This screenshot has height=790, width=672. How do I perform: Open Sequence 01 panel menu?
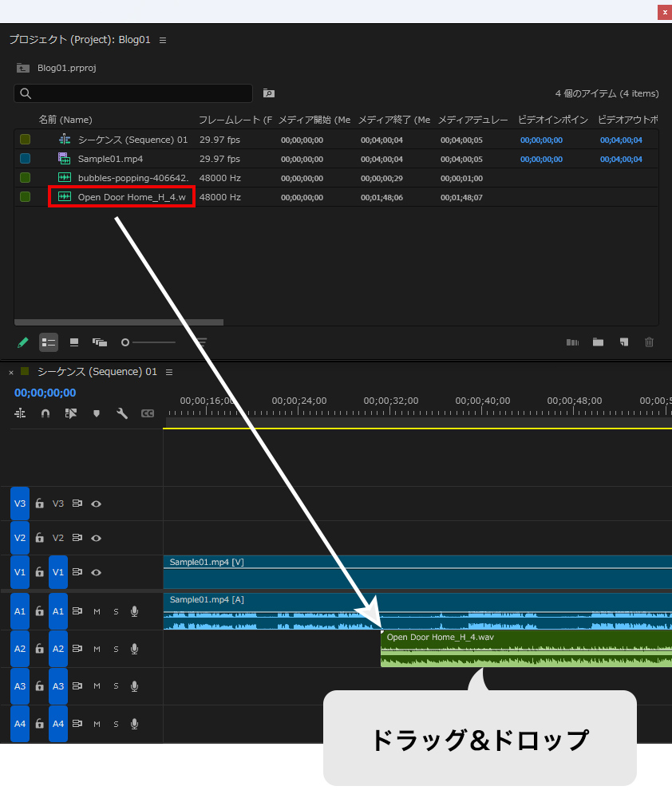169,373
